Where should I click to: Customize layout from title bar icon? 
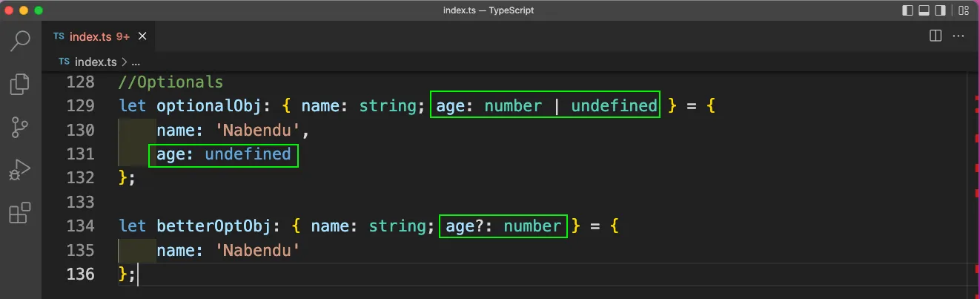click(964, 10)
